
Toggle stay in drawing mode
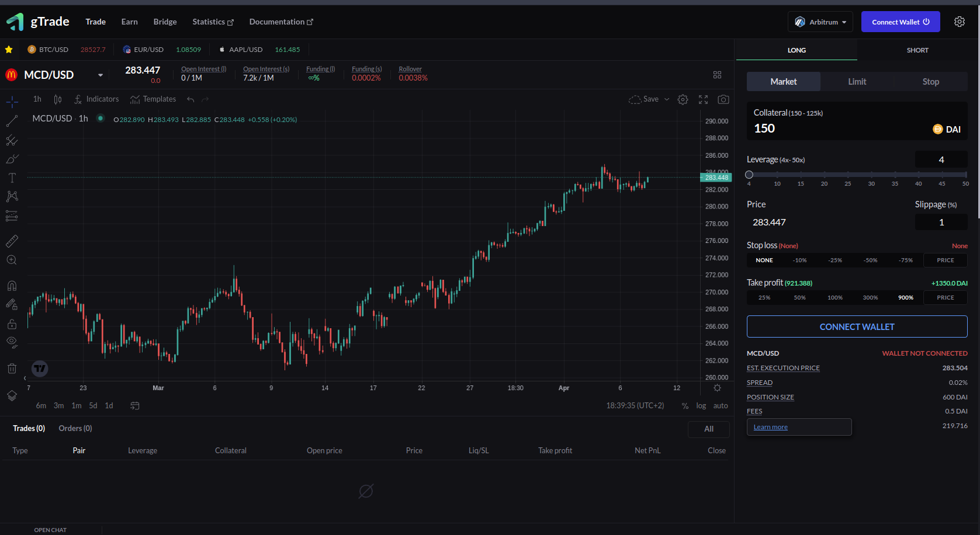(x=12, y=304)
